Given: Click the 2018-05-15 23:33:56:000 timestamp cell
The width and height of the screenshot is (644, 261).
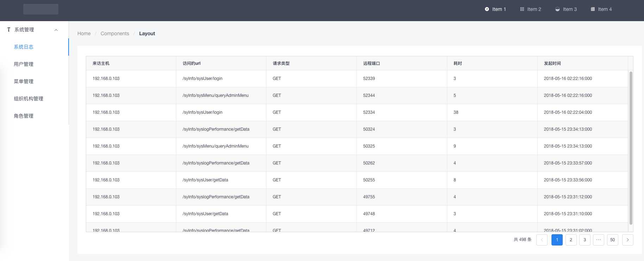Looking at the screenshot, I should (583, 180).
